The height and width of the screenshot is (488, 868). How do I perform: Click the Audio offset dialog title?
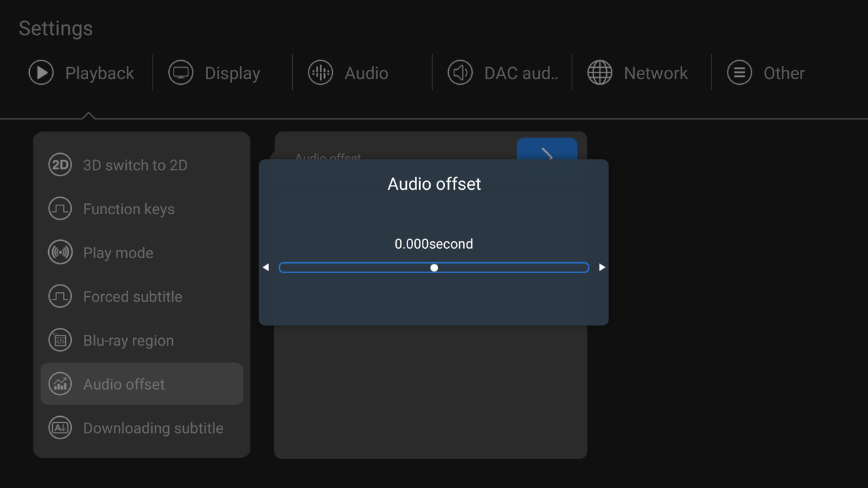tap(434, 184)
